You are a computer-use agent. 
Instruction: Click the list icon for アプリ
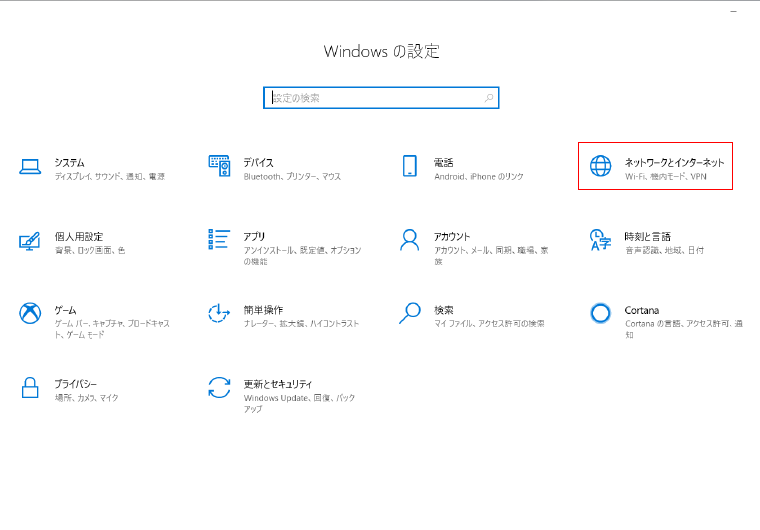coord(219,239)
